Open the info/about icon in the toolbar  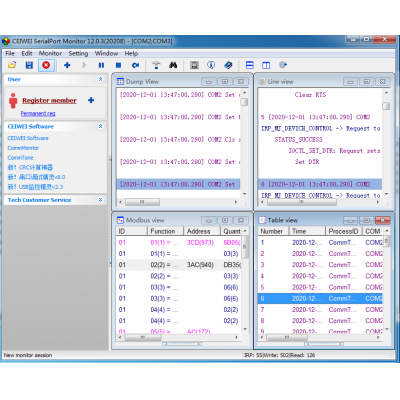[211, 65]
